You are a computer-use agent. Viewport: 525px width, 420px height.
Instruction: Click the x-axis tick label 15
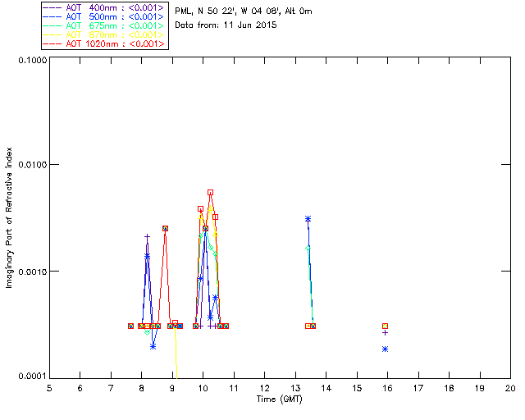[x=357, y=388]
